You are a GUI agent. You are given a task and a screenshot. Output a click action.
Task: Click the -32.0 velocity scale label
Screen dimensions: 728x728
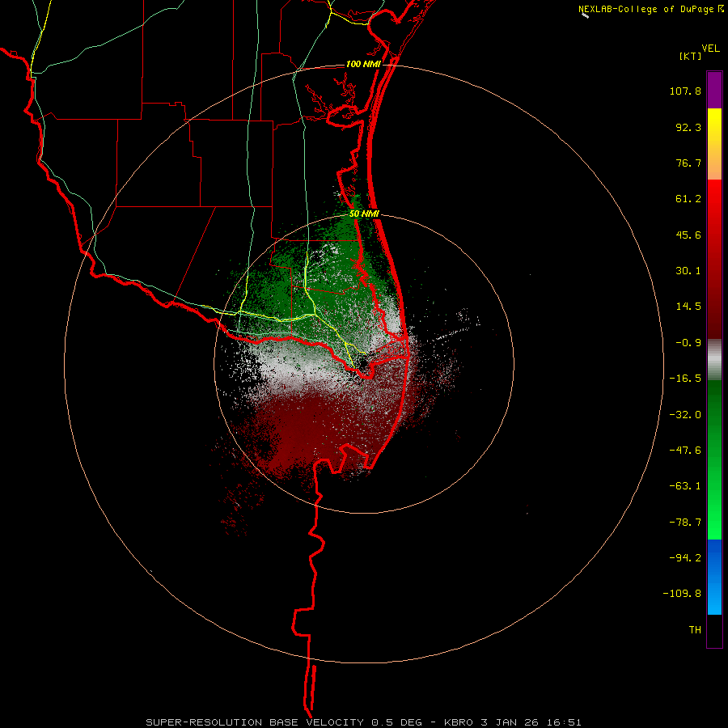click(x=685, y=415)
